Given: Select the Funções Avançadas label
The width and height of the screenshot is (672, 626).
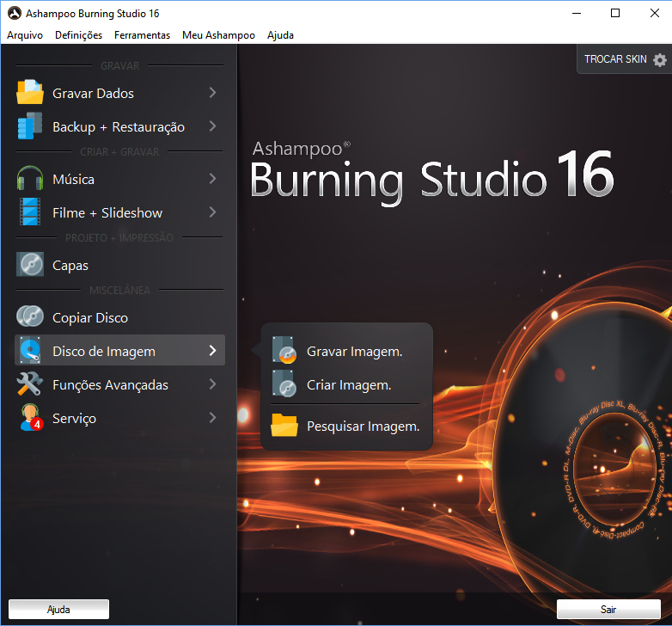Looking at the screenshot, I should tap(110, 385).
